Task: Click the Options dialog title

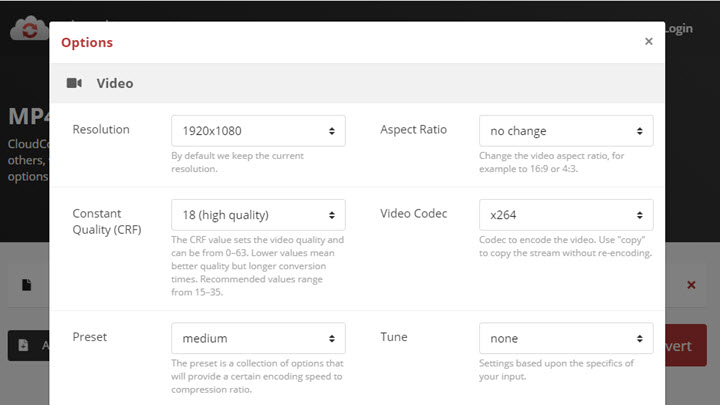Action: (x=87, y=43)
